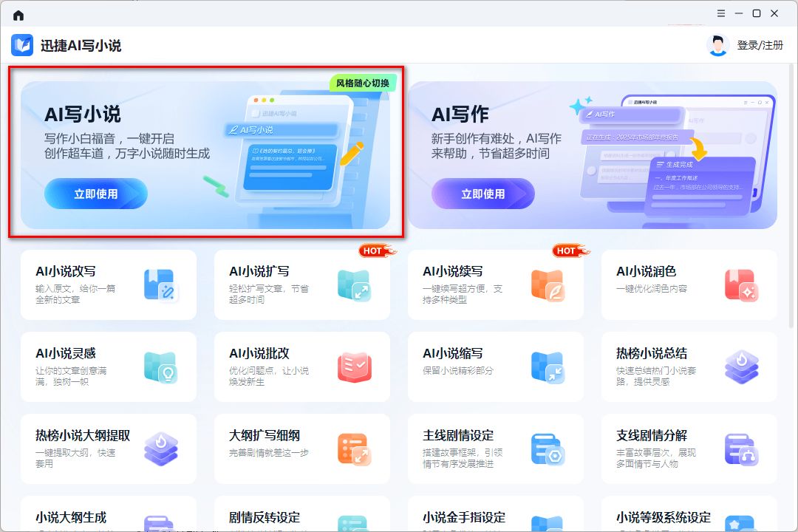
Task: Click the 大纲扩写细纲 orange list icon
Action: (x=354, y=449)
